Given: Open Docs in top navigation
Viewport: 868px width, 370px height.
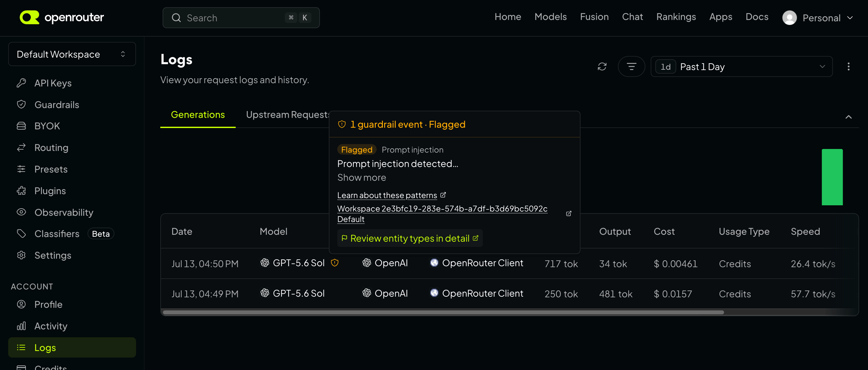Looking at the screenshot, I should (x=757, y=16).
